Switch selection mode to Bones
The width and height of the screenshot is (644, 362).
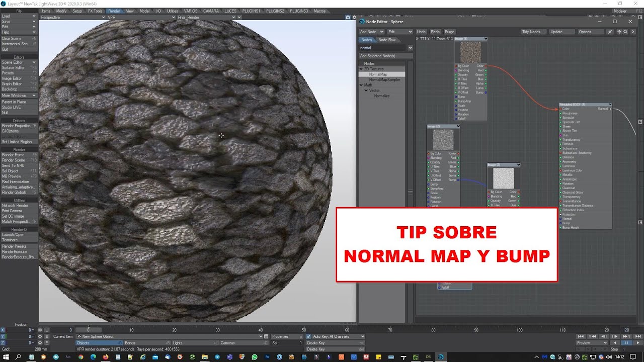tap(146, 343)
